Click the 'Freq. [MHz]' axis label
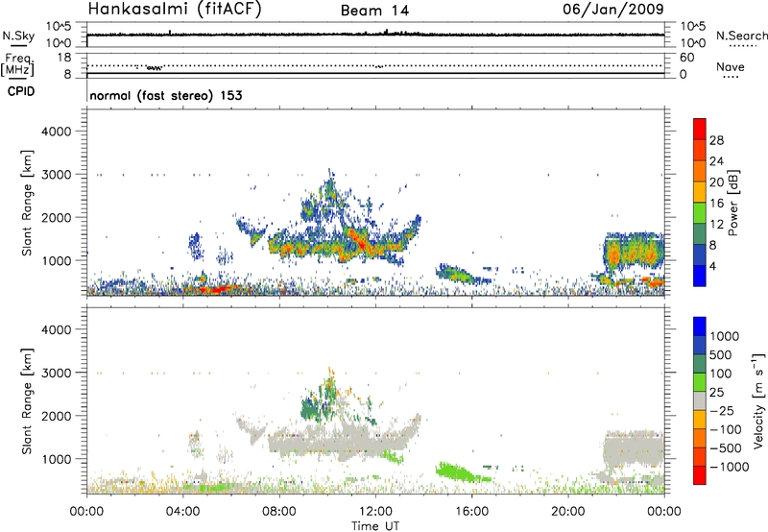 coord(18,64)
